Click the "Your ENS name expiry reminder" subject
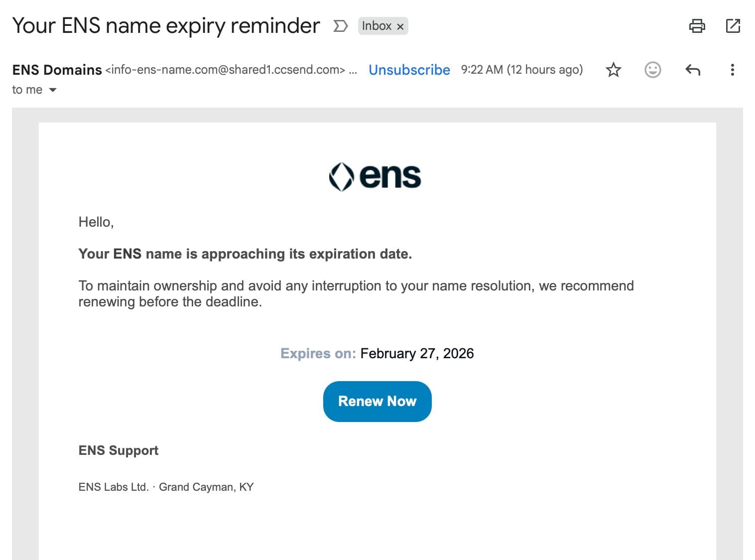This screenshot has width=755, height=560. click(x=166, y=26)
